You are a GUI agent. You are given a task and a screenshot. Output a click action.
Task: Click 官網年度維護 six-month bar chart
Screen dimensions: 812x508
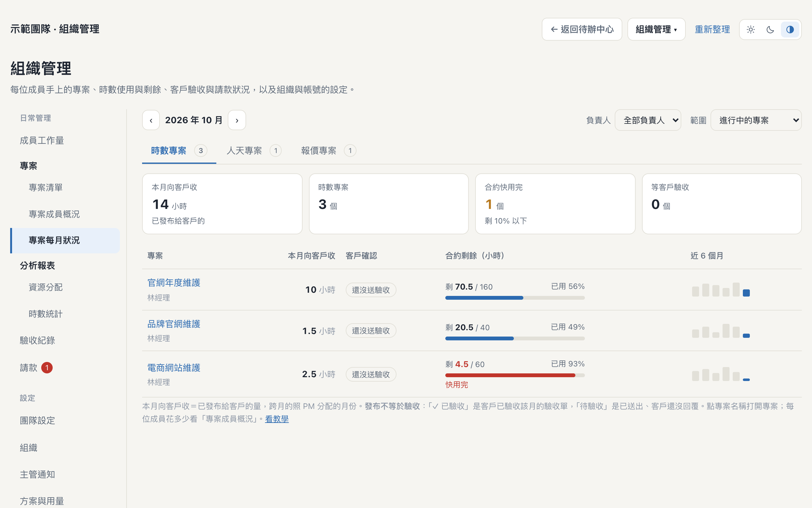point(721,290)
